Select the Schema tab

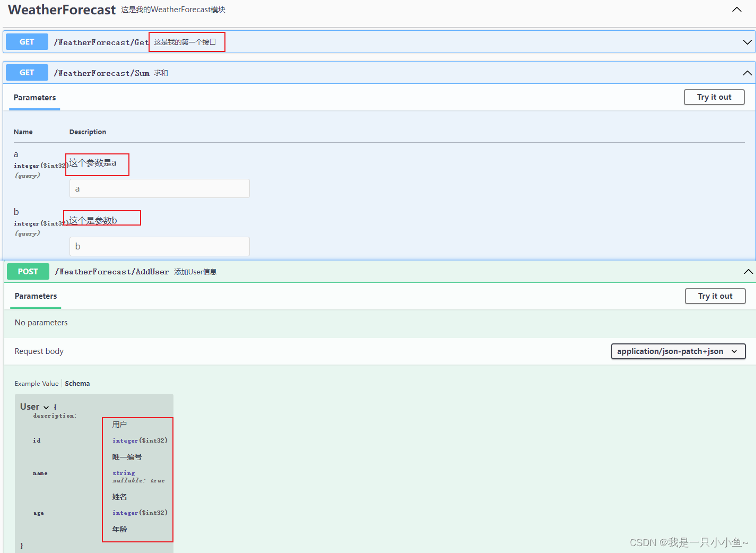point(77,384)
